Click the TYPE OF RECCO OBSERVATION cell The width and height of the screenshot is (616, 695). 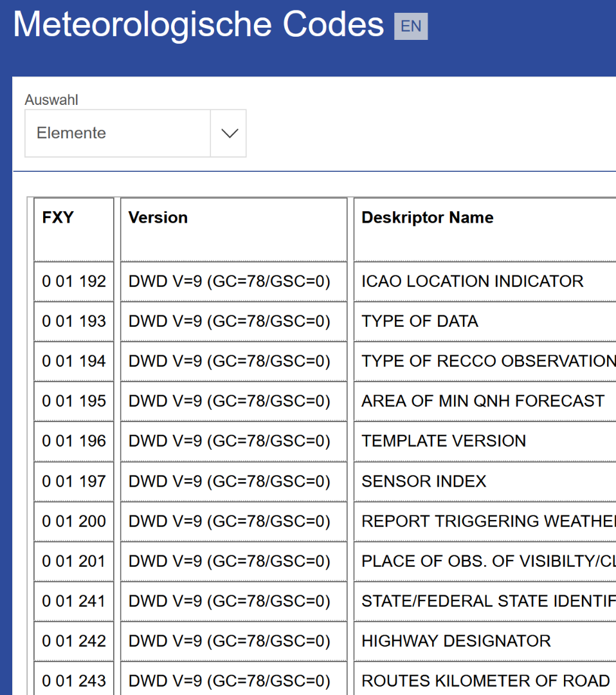(487, 361)
